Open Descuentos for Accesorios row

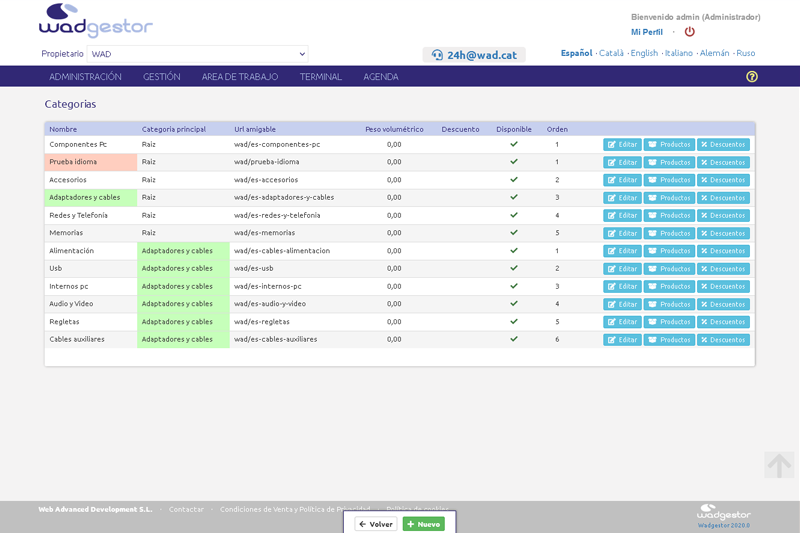(723, 180)
